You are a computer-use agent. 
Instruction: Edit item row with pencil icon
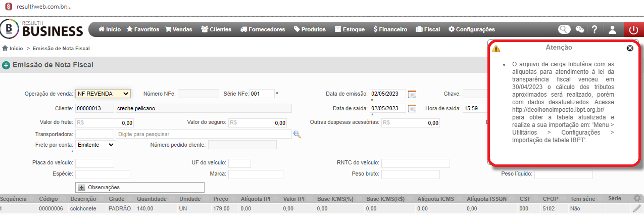636,208
